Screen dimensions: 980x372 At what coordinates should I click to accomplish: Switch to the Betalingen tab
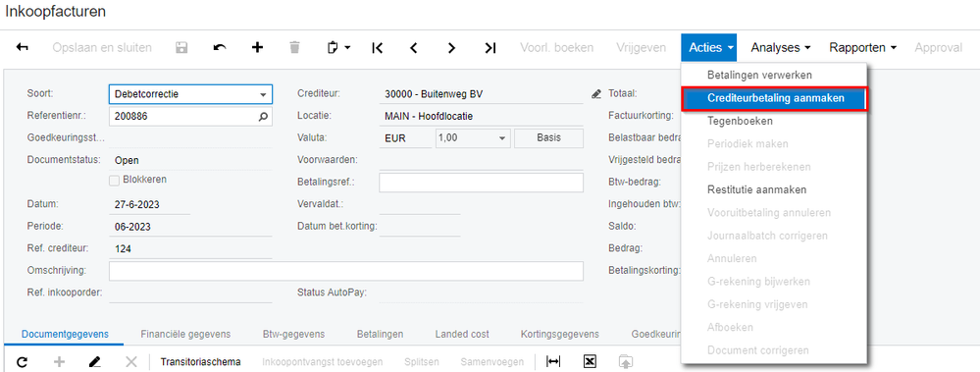tap(380, 334)
